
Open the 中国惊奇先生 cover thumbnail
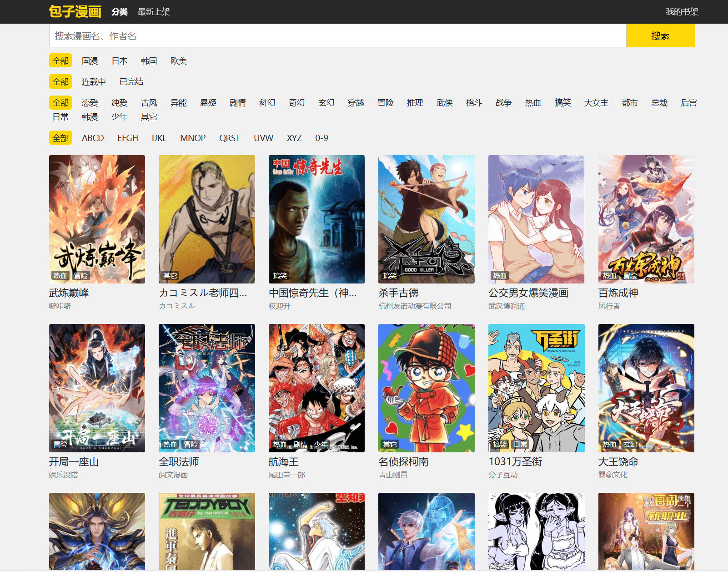pyautogui.click(x=316, y=219)
